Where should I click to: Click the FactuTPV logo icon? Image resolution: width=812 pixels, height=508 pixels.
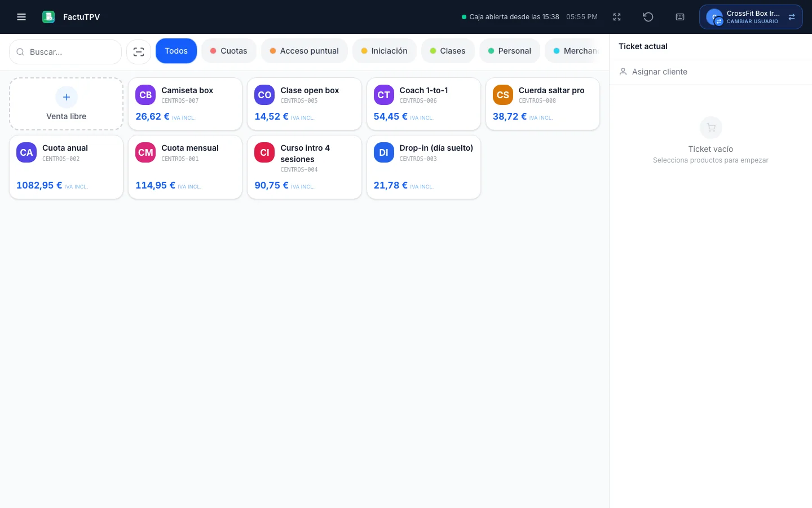(x=48, y=17)
